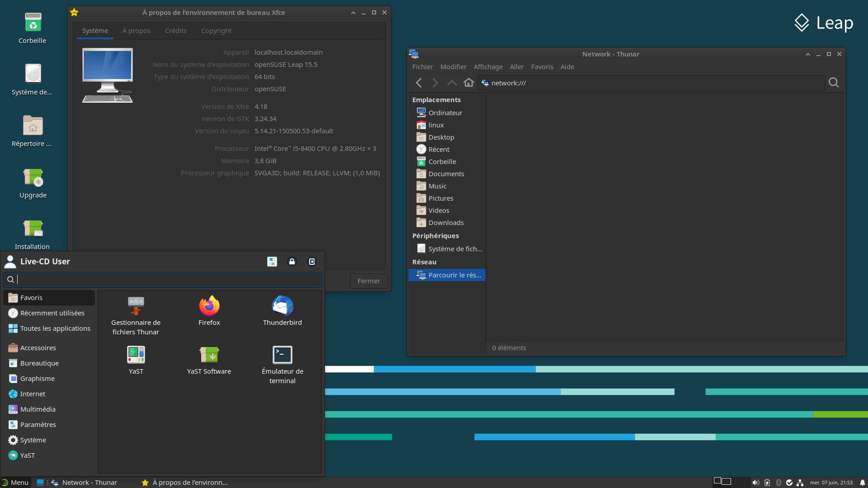Go to home folder in Thunar toolbar
The image size is (868, 488).
tap(469, 83)
